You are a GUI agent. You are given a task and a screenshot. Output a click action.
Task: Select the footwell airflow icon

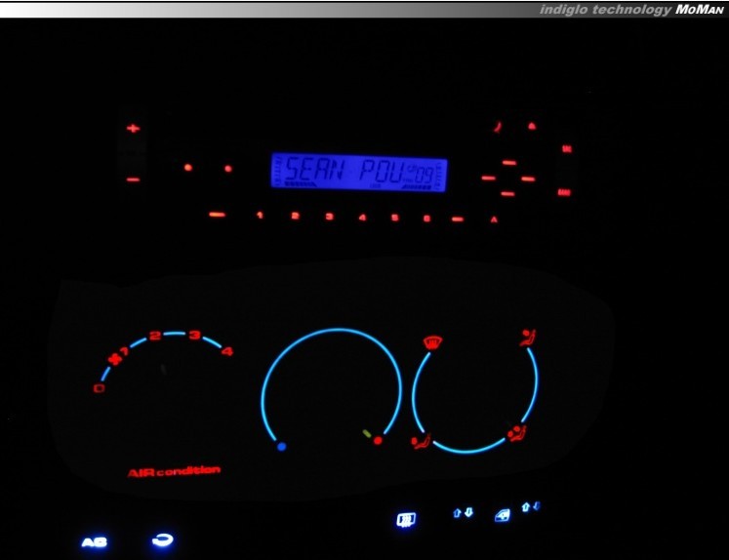423,443
